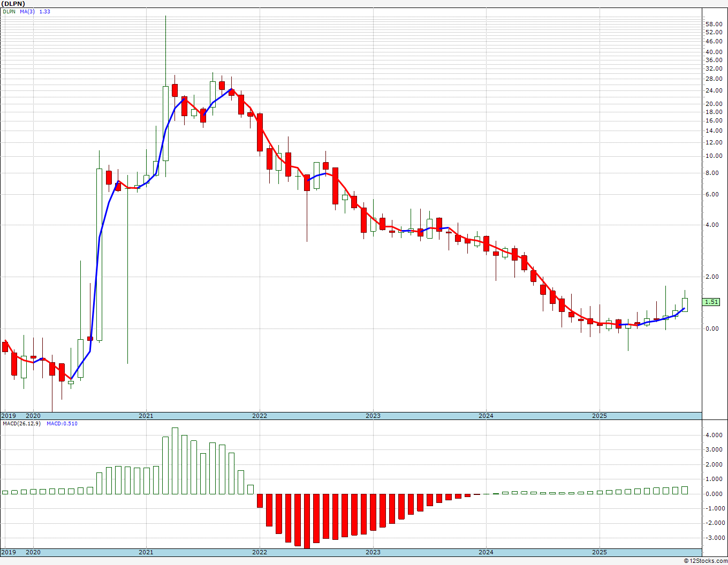Select the MA(3) value 1.33

44,11
